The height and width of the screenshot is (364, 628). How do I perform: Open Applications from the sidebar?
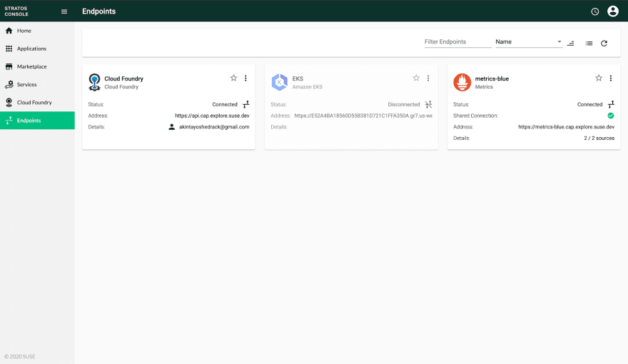pos(37,49)
